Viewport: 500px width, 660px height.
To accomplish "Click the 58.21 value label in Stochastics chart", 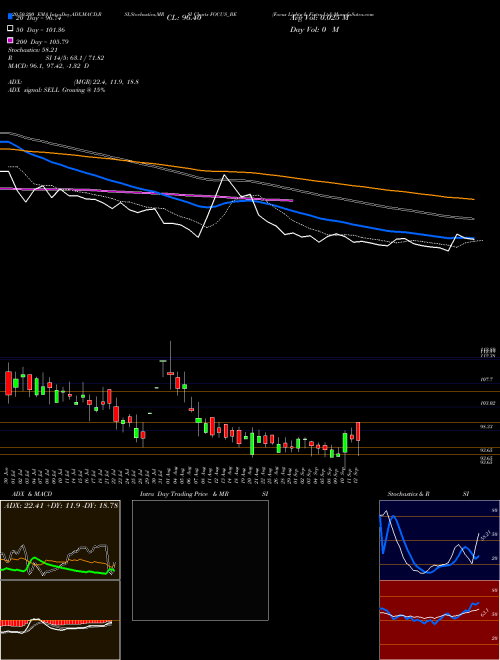I will (x=484, y=535).
